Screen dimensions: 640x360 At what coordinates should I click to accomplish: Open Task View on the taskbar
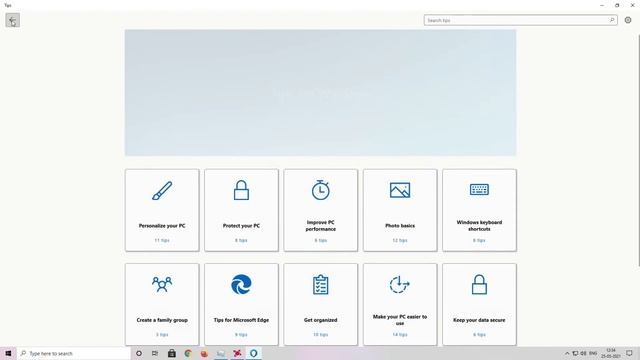(x=155, y=353)
